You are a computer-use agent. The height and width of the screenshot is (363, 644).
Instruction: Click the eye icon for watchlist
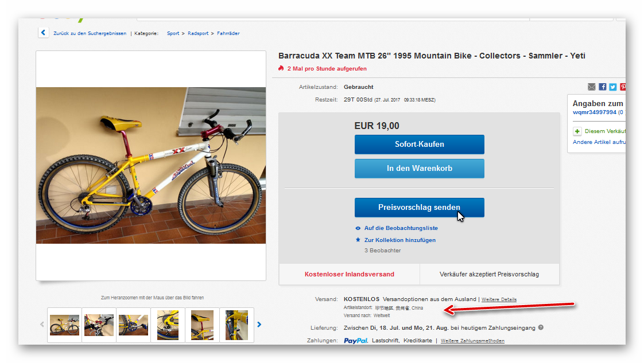358,228
